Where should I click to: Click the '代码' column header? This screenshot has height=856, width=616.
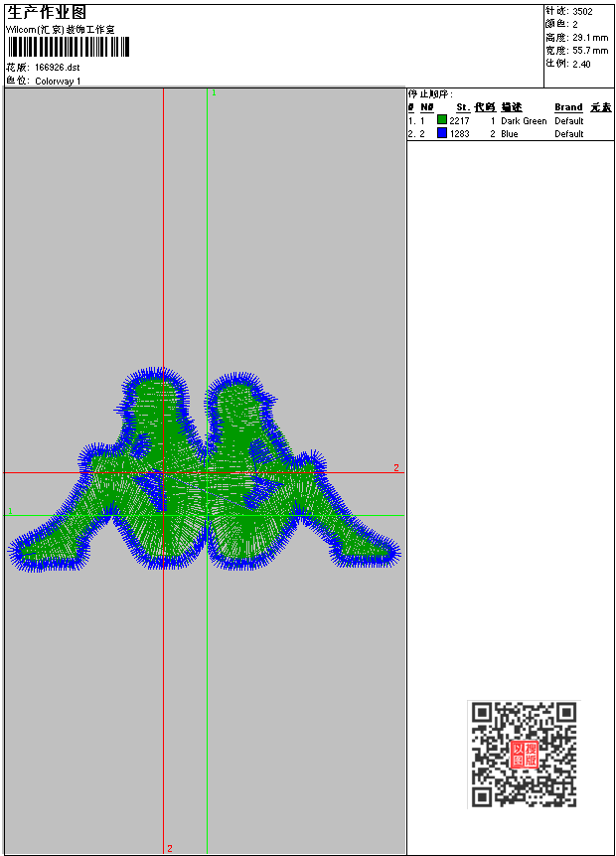pos(485,107)
